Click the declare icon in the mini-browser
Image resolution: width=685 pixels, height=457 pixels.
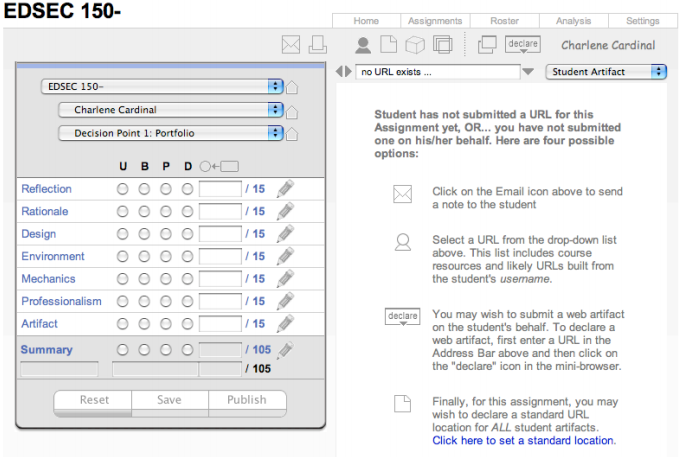[522, 44]
